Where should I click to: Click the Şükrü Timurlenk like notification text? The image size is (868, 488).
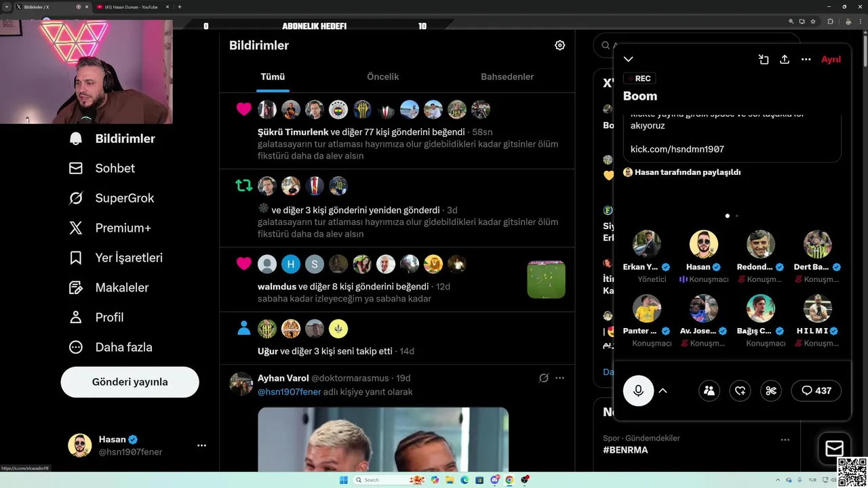[361, 132]
